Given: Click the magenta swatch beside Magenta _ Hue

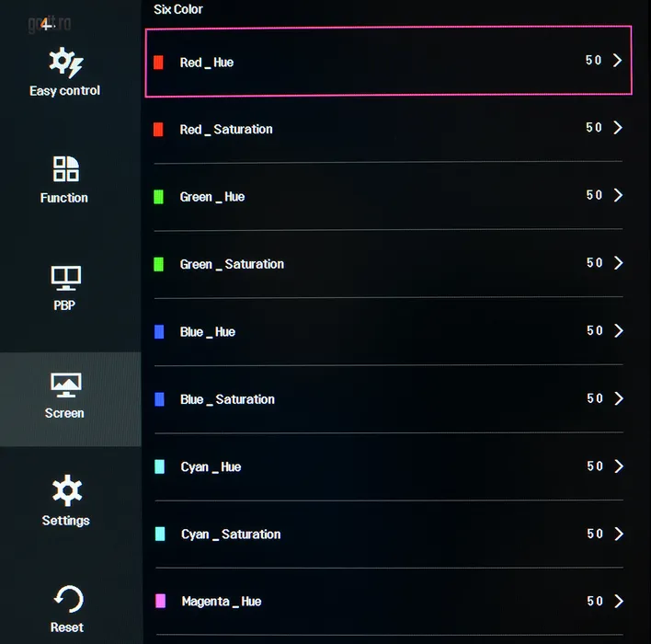Looking at the screenshot, I should pos(160,602).
